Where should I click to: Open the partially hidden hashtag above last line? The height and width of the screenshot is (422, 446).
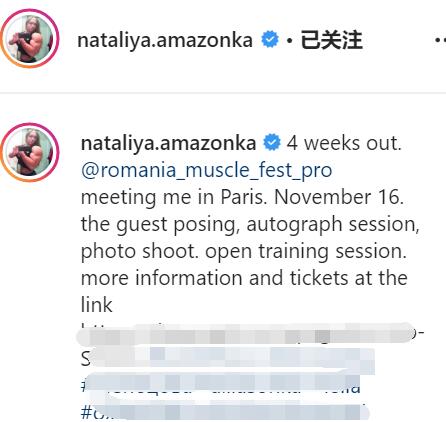click(221, 386)
